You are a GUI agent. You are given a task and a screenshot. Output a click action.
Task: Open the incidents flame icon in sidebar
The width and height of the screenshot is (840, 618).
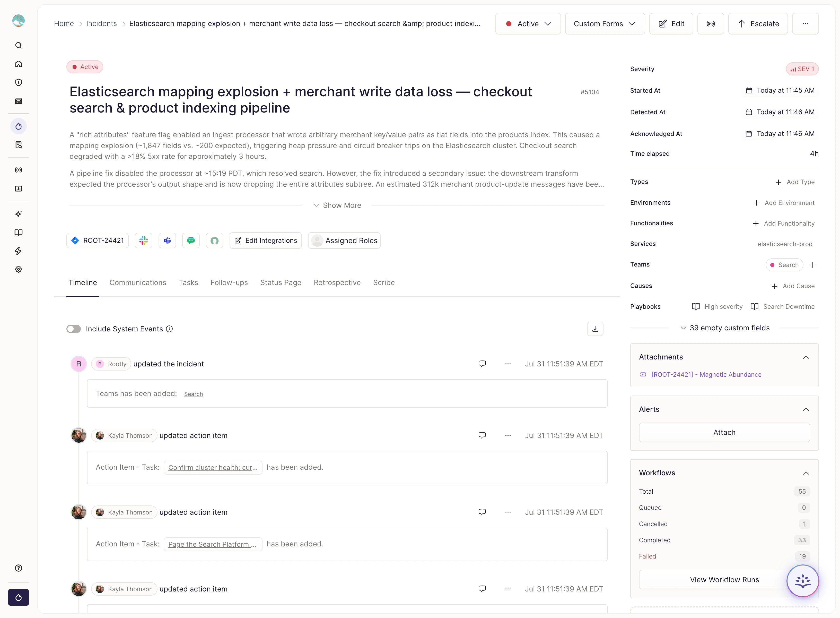[18, 126]
